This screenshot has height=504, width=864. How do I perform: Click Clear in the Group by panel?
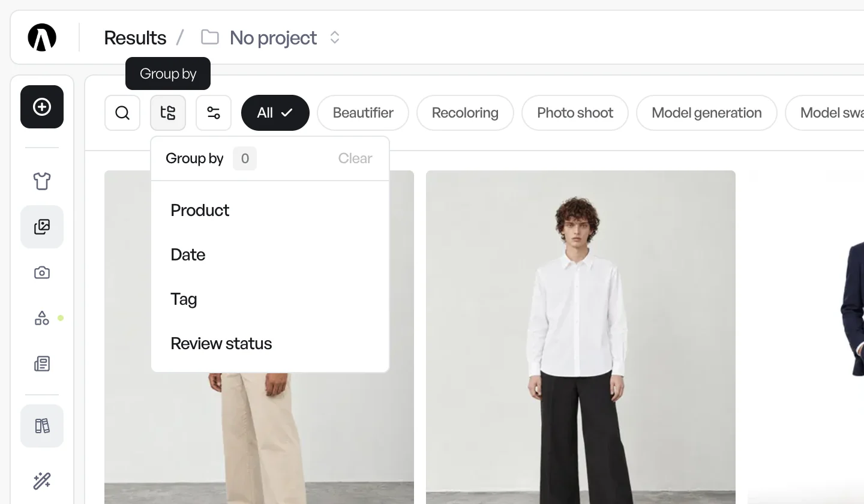[x=355, y=158]
